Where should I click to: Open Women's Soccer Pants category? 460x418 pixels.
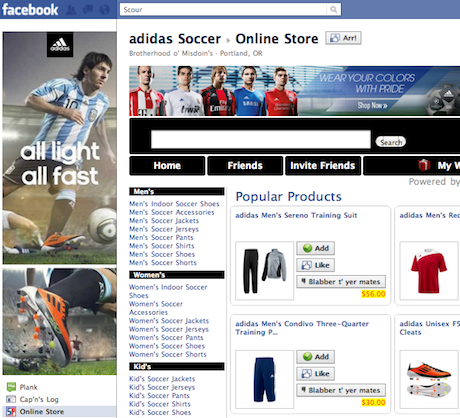point(166,337)
